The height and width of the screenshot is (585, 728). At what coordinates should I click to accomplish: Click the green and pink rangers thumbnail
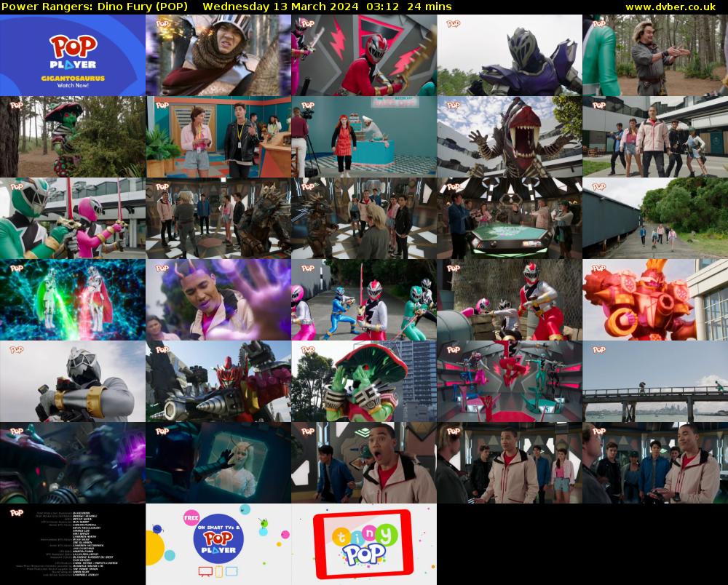(72, 218)
